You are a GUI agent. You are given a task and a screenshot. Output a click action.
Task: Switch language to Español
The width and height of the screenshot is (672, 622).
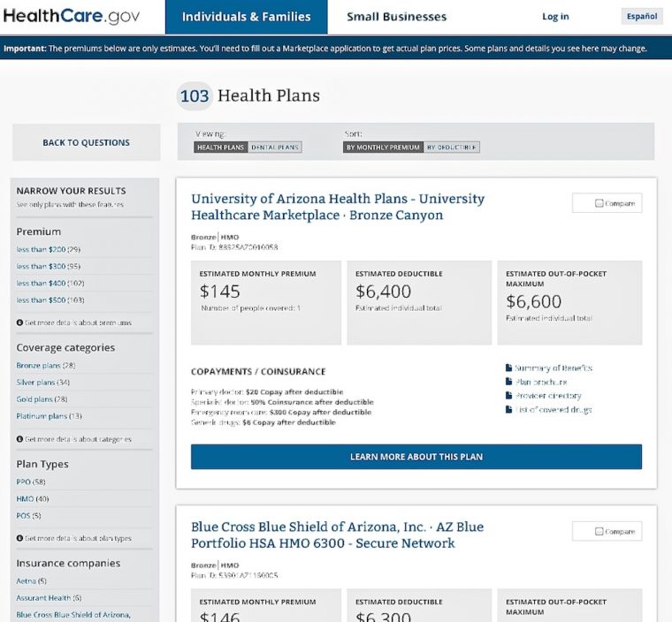coord(642,16)
